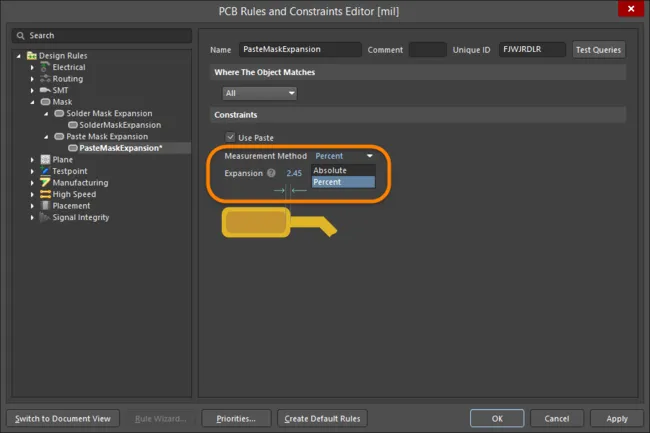This screenshot has height=433, width=650.
Task: Click the Comment input field
Action: point(428,49)
